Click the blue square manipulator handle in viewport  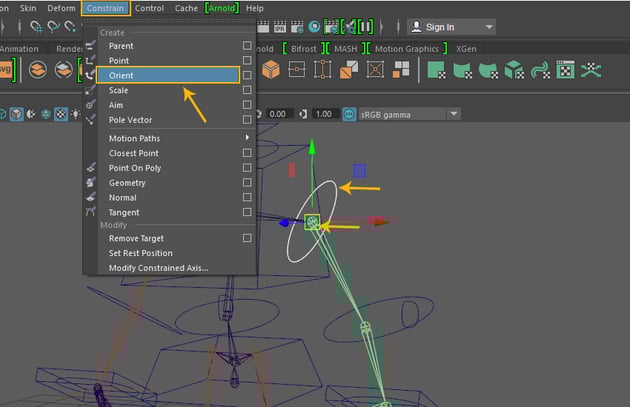point(359,171)
